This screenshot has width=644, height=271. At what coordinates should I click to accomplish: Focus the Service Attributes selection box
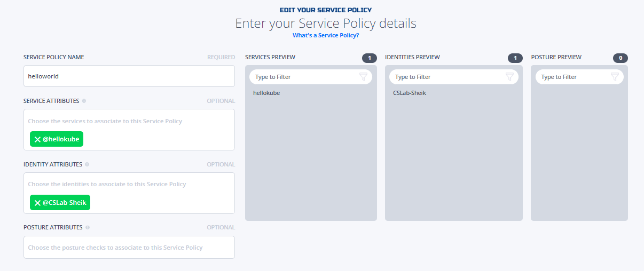129,130
